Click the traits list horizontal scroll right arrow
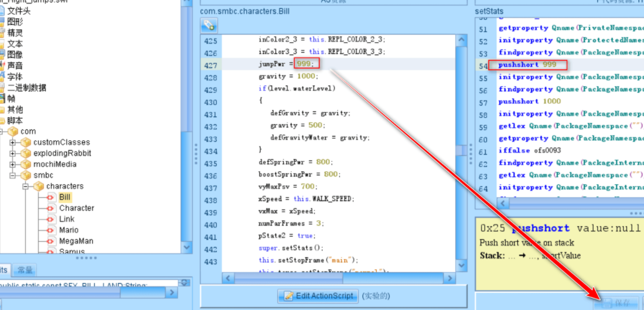This screenshot has width=644, height=310. pos(172,292)
